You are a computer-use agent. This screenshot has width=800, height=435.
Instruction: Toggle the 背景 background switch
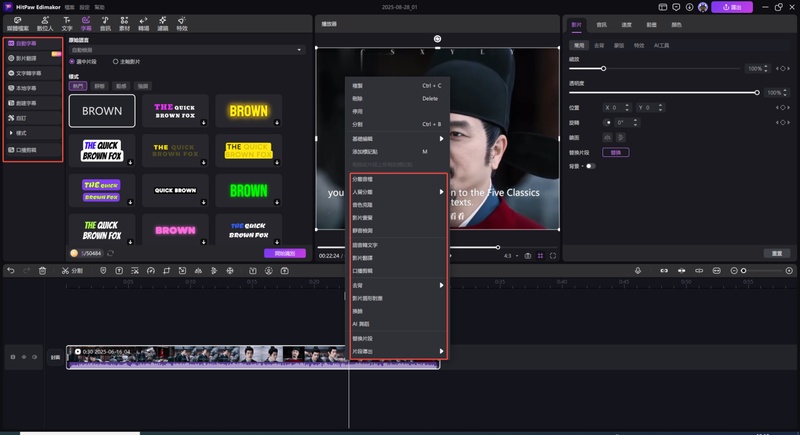(590, 166)
